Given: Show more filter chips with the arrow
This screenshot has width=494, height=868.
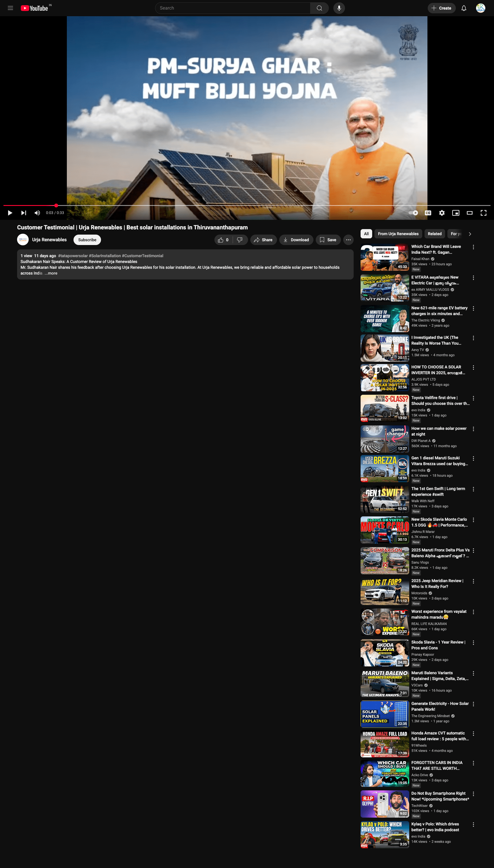Looking at the screenshot, I should click(x=470, y=234).
